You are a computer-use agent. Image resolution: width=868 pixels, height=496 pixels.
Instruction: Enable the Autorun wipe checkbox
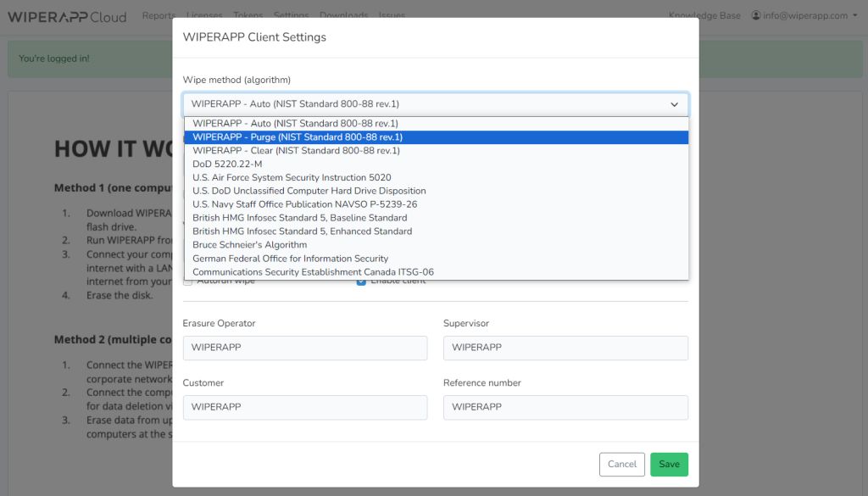pos(188,281)
